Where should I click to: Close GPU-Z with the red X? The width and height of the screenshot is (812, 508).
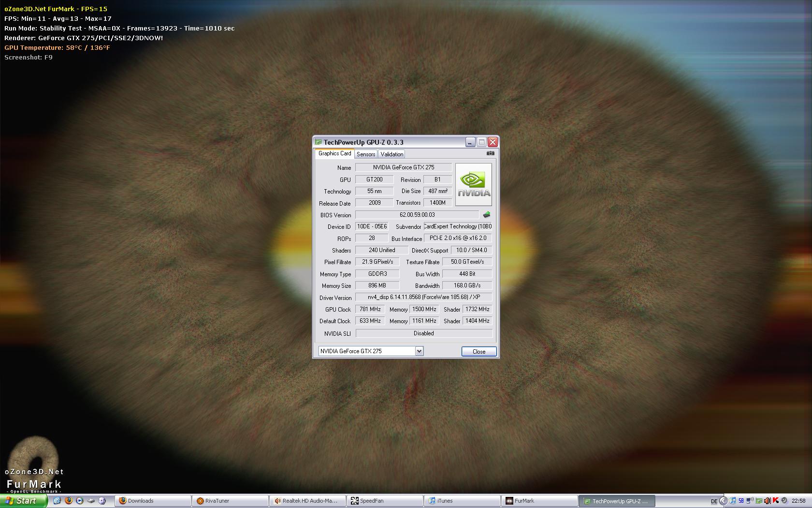(493, 142)
